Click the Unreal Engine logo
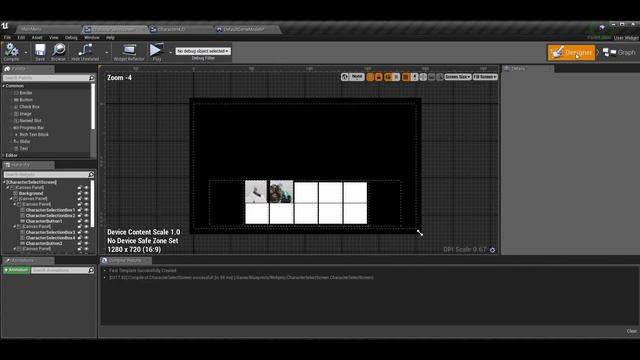Screen dimensions: 640x360 click(x=5, y=26)
